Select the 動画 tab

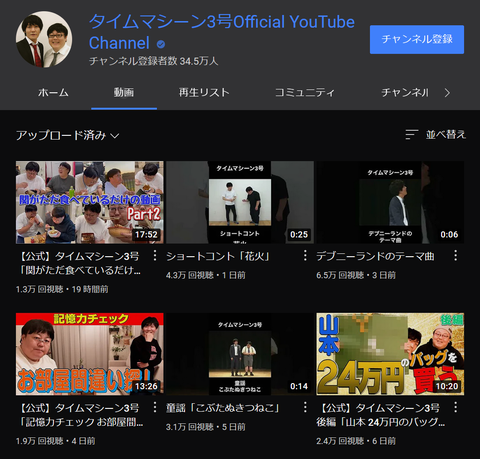coord(124,92)
